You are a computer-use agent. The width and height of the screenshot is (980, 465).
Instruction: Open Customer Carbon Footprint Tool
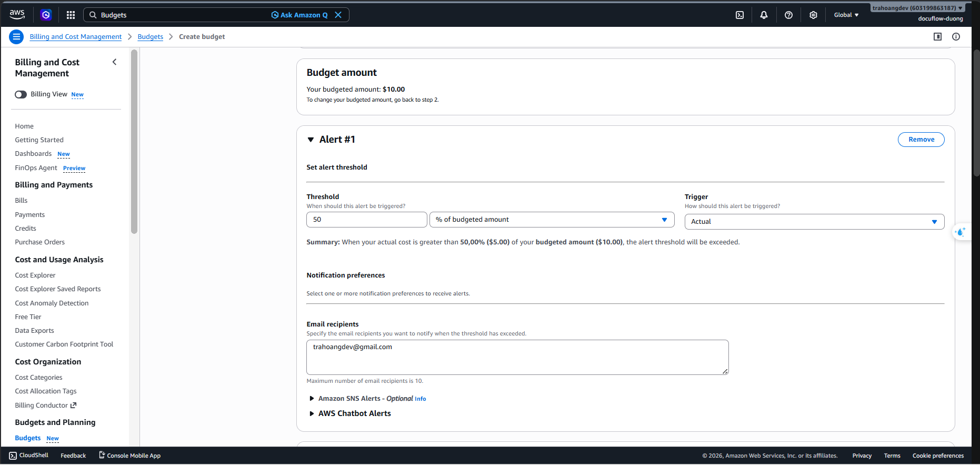pyautogui.click(x=64, y=344)
